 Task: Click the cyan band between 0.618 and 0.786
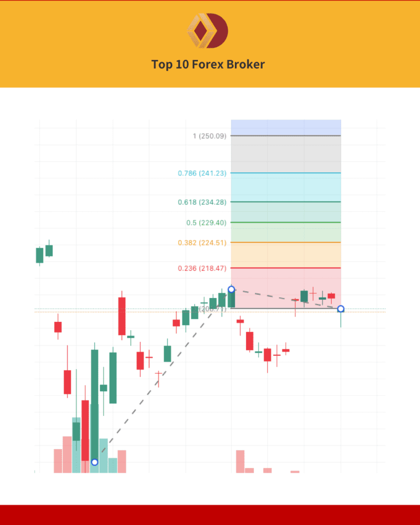(x=286, y=187)
